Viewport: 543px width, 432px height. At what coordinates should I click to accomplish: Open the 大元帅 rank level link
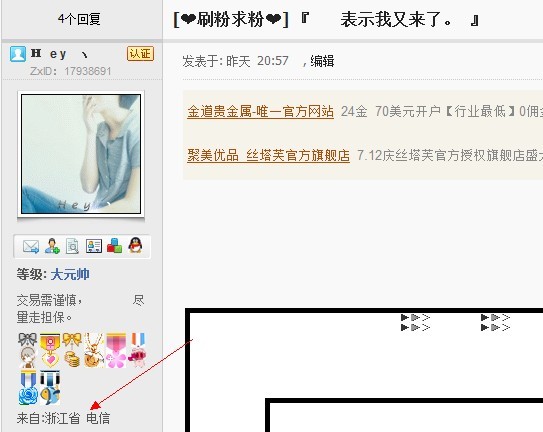point(70,274)
